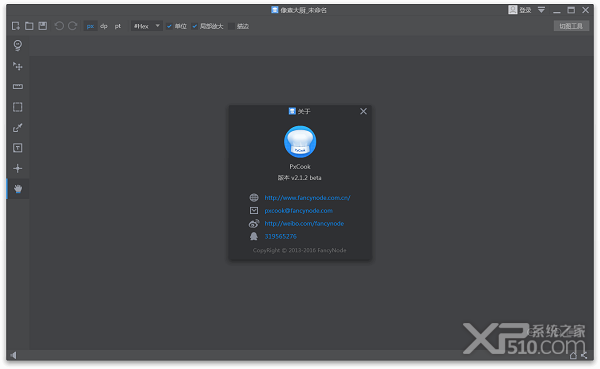Enable the 描边 stroke checkbox

[231, 26]
